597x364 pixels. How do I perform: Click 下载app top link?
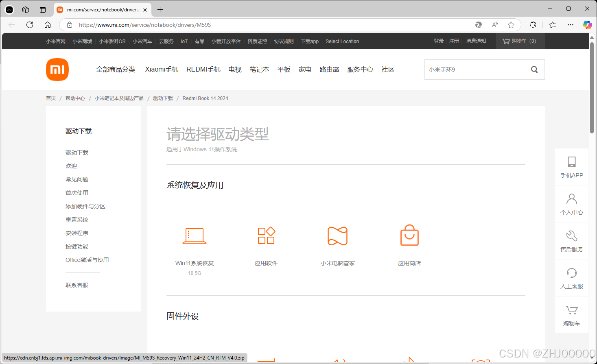click(310, 41)
